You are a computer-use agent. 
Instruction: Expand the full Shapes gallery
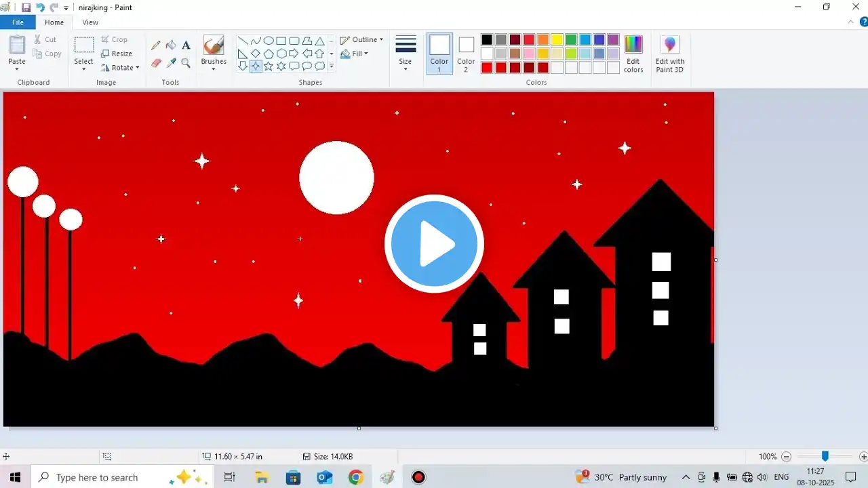(x=331, y=66)
